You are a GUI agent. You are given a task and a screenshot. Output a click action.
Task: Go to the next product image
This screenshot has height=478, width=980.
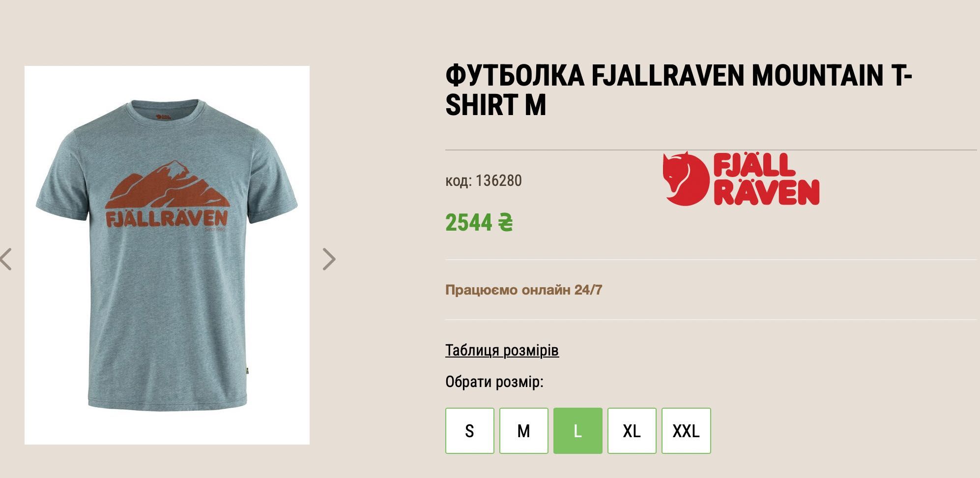click(x=329, y=259)
